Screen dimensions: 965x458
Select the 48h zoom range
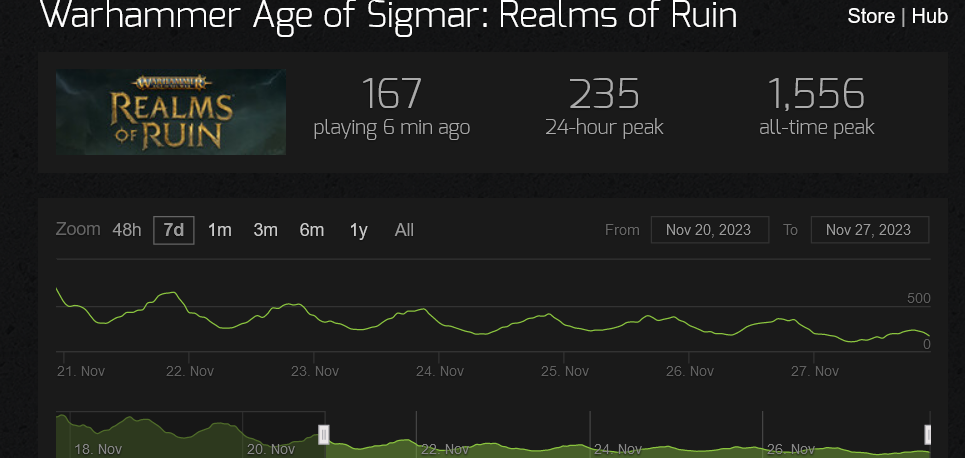[127, 230]
